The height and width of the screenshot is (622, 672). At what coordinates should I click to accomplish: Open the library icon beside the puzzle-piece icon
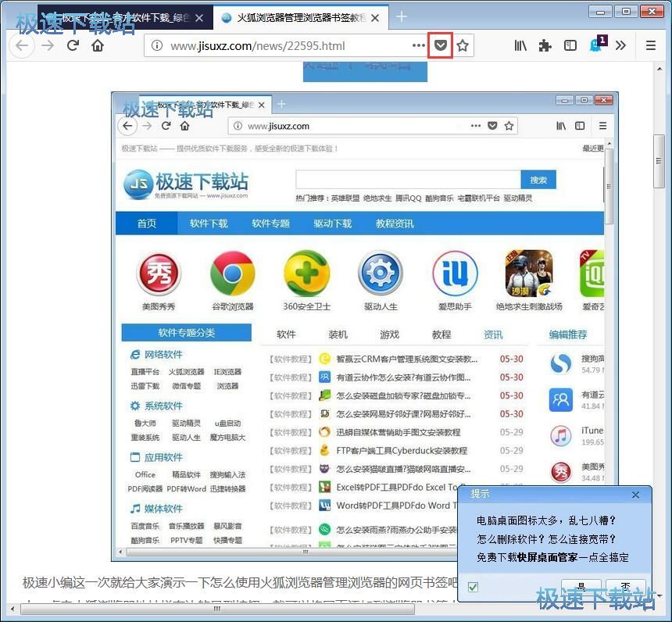(520, 45)
